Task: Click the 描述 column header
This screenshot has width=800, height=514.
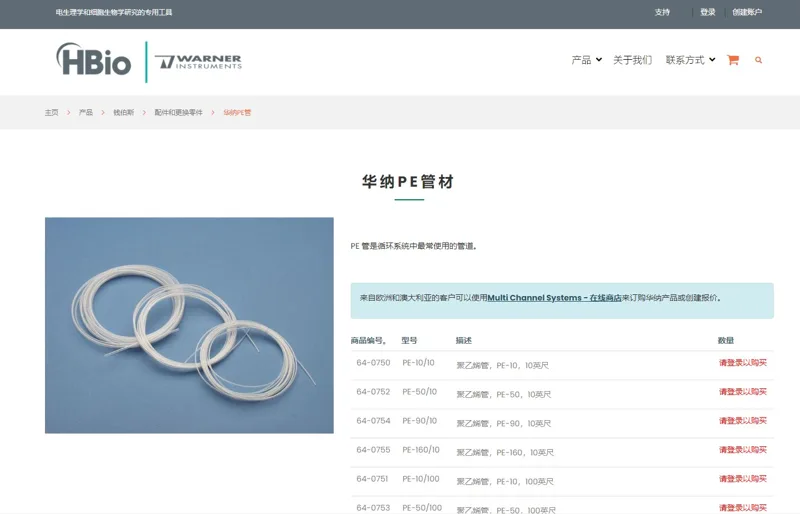Action: coord(464,340)
